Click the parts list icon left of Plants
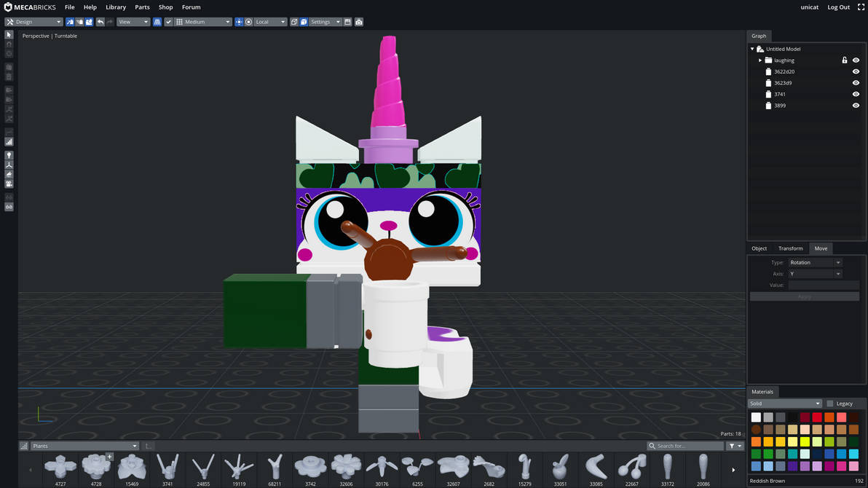The image size is (868, 488). click(24, 446)
